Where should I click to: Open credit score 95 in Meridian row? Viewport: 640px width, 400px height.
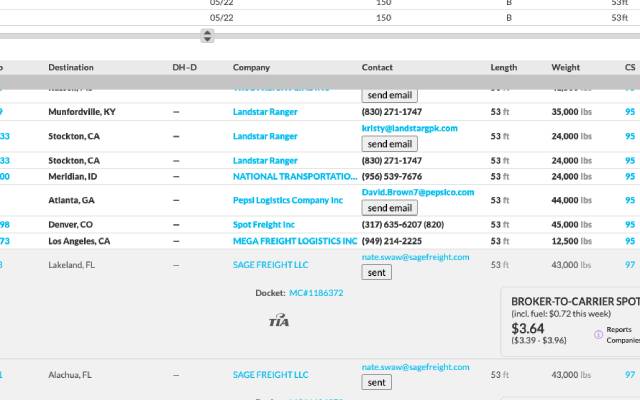pyautogui.click(x=630, y=176)
